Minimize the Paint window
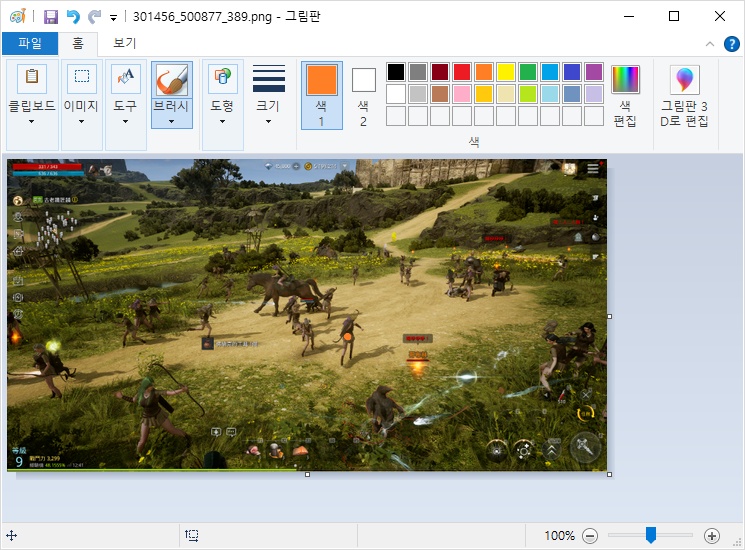The height and width of the screenshot is (550, 745). tap(629, 16)
